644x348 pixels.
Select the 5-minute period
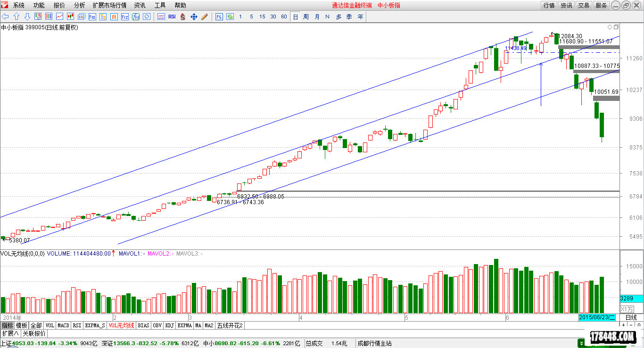251,17
